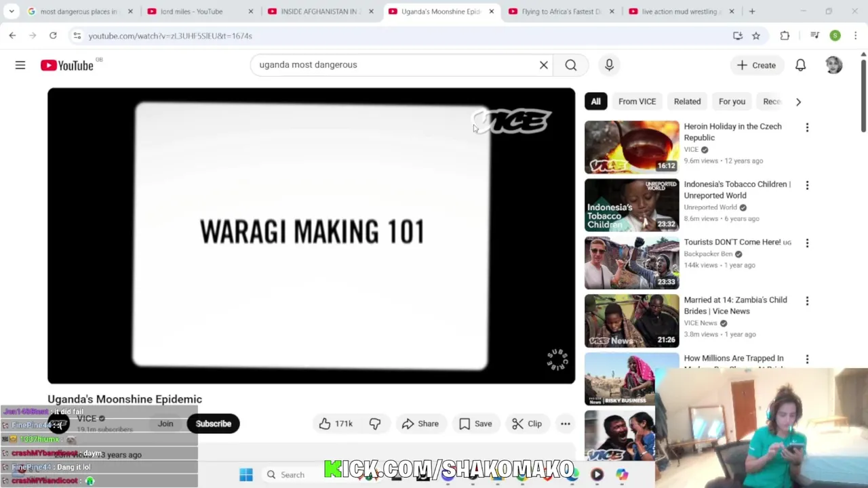This screenshot has width=868, height=488.
Task: Open Heroin Holiday in the Czech Republic thumbnail
Action: [x=631, y=147]
